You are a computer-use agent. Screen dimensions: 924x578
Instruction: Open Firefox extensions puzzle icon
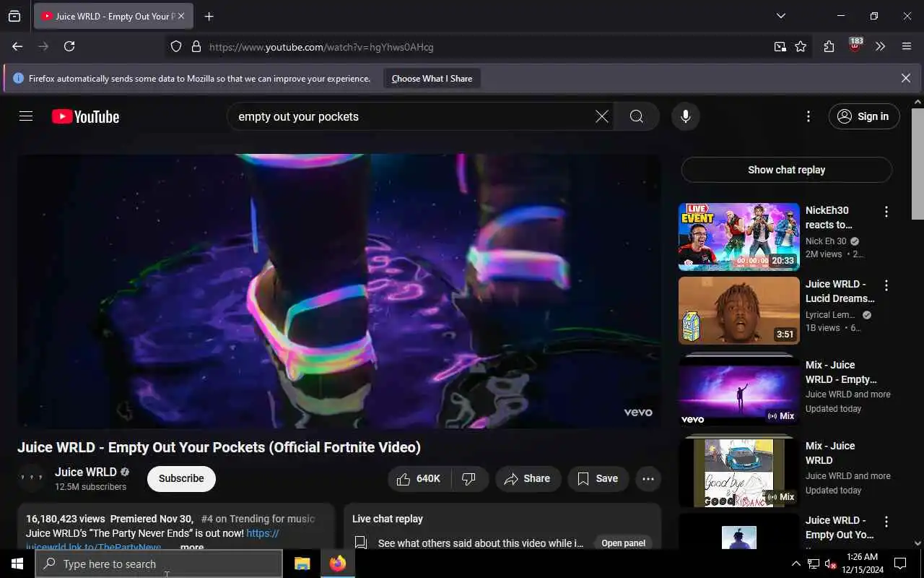pos(829,46)
